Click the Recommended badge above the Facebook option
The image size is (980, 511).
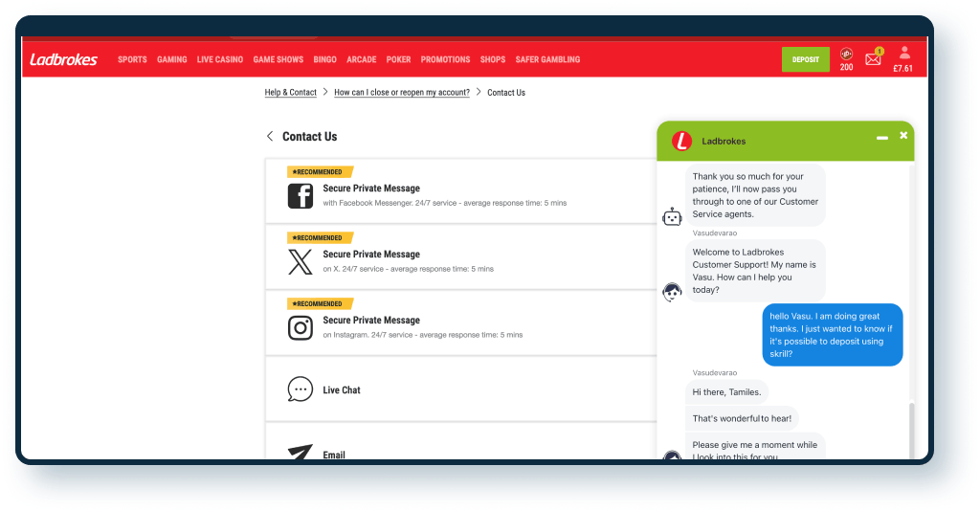point(320,172)
